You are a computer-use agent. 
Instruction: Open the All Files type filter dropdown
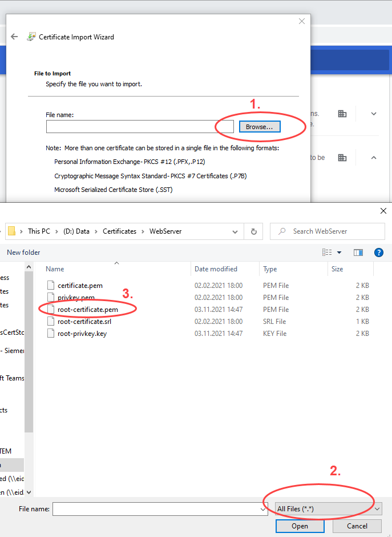[x=328, y=509]
